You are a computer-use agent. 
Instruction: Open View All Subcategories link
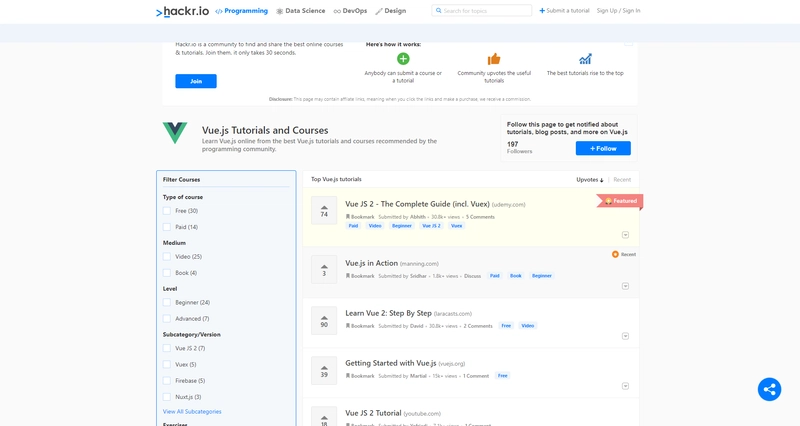192,412
